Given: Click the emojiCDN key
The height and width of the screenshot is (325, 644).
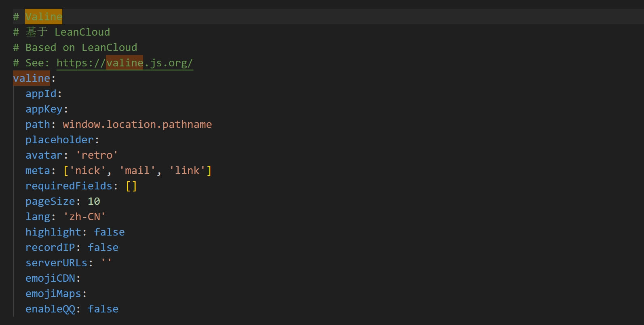Looking at the screenshot, I should tap(50, 278).
